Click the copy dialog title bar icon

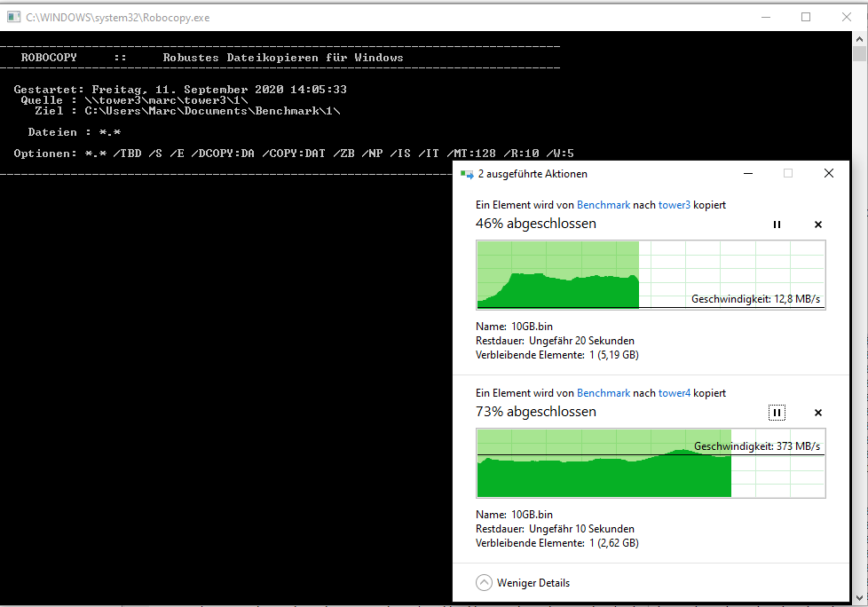[x=467, y=174]
